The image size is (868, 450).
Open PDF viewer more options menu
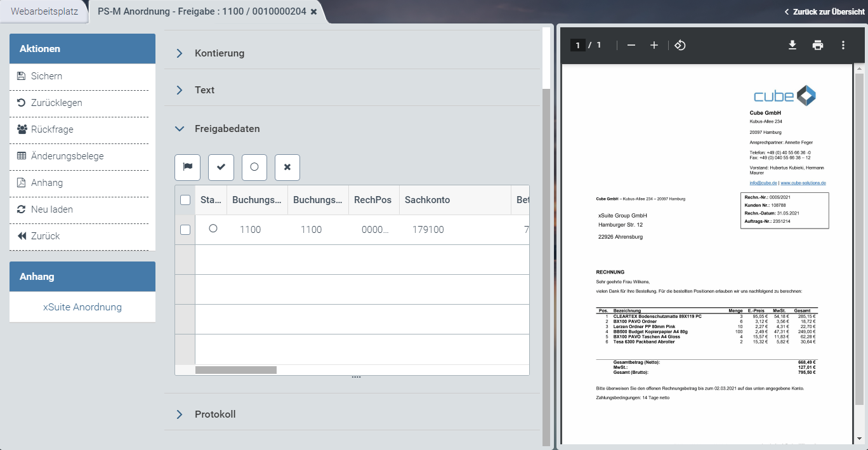point(843,45)
